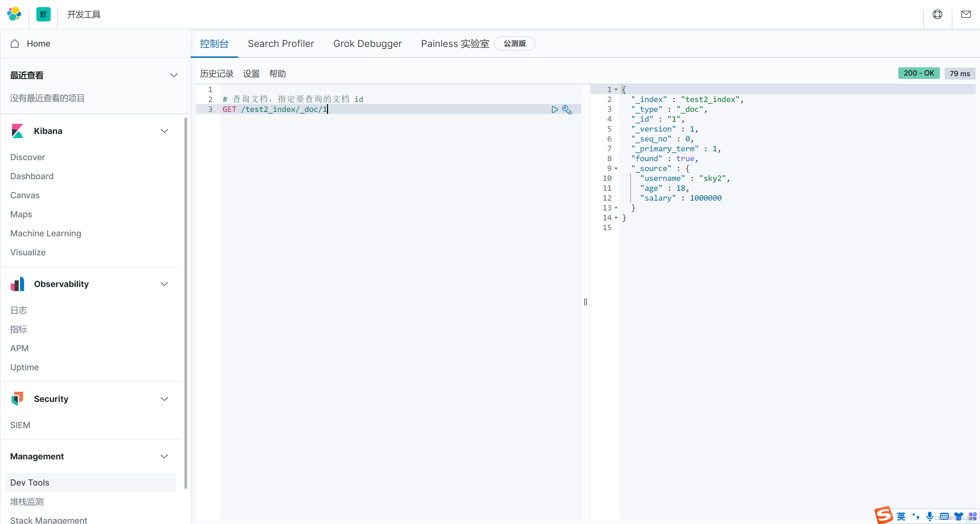Screen dimensions: 980x524
Task: Click 开发工具 breadcrumb title
Action: click(84, 14)
